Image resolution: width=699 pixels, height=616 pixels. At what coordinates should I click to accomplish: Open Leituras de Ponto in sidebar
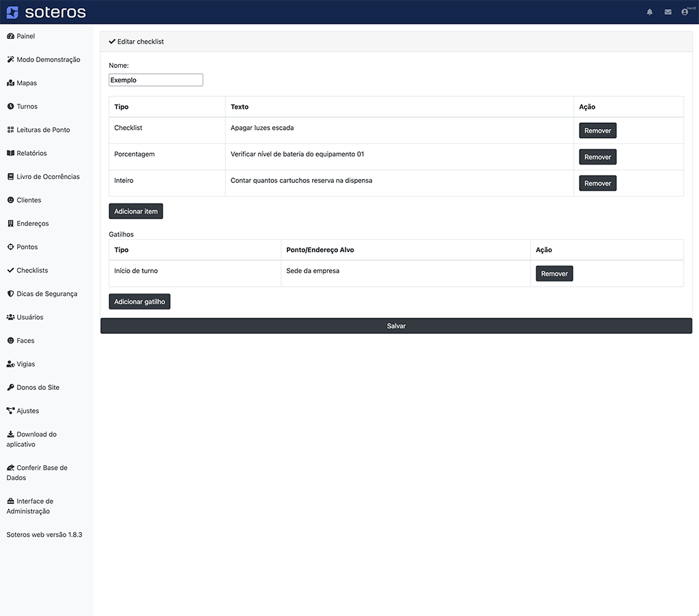pos(43,130)
